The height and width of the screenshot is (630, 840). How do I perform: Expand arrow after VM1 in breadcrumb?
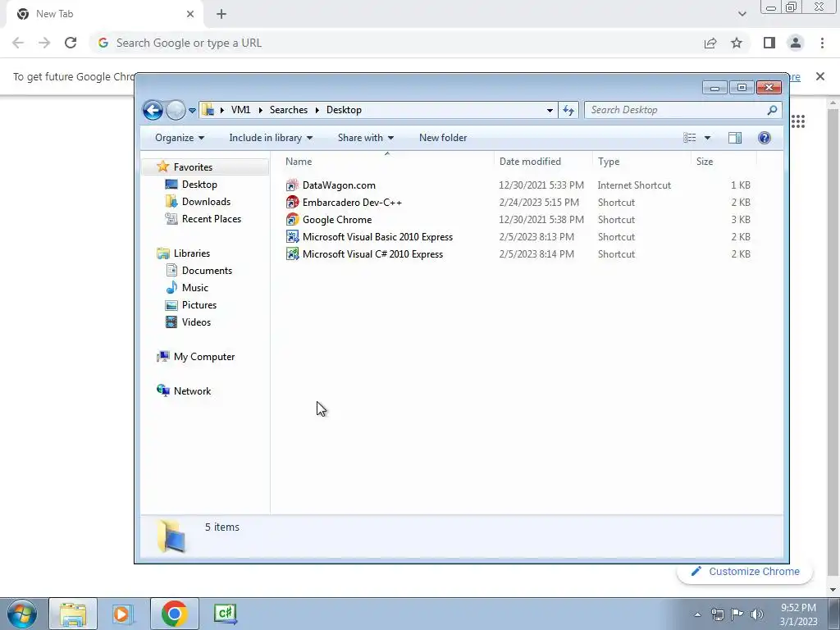(x=260, y=110)
